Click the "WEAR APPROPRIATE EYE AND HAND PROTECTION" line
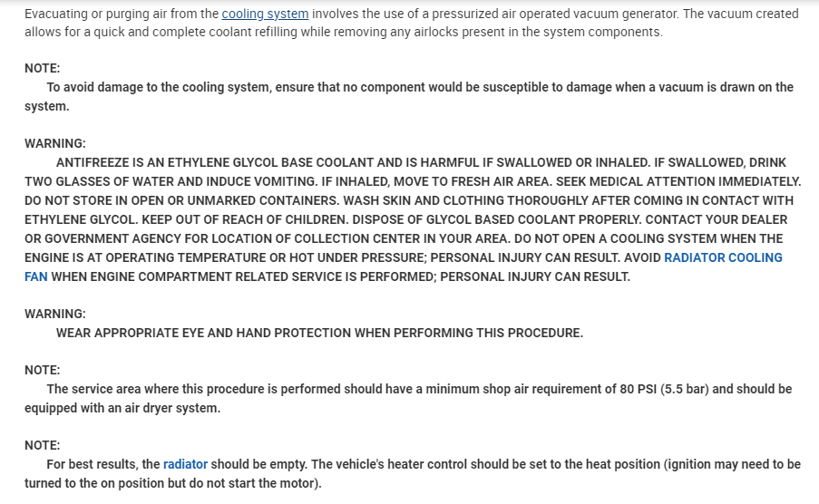This screenshot has width=819, height=504. point(319,333)
